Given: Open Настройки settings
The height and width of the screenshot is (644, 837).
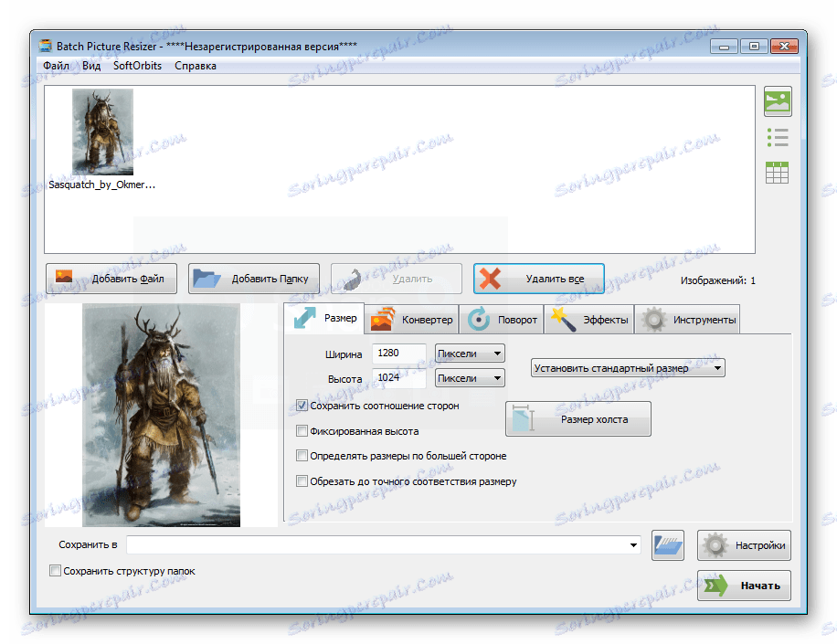Looking at the screenshot, I should [744, 545].
